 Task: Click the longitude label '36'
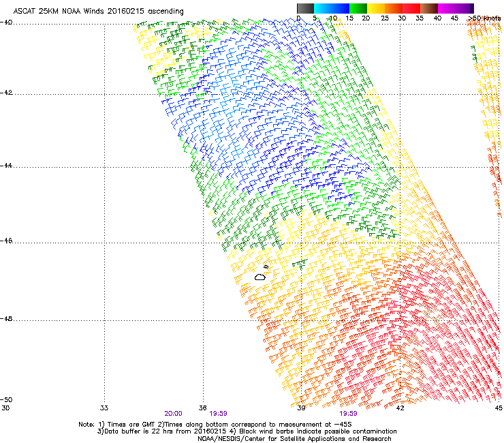pyautogui.click(x=202, y=408)
